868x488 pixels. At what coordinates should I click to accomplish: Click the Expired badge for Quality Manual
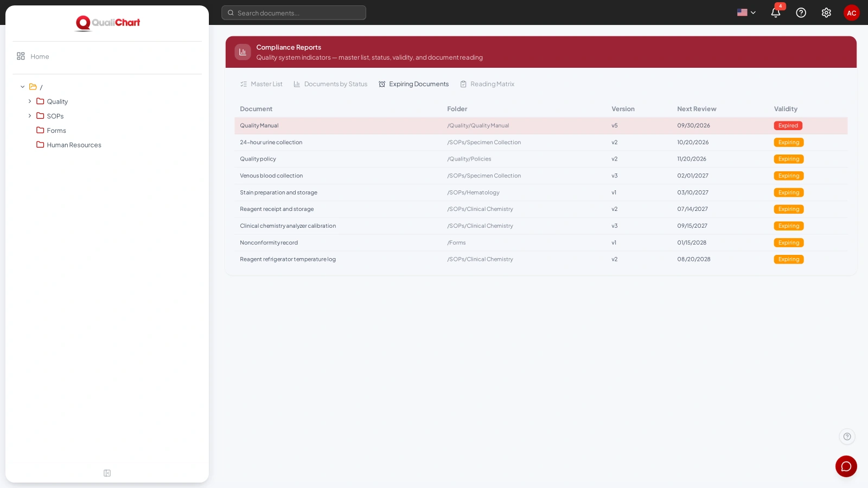coord(788,126)
